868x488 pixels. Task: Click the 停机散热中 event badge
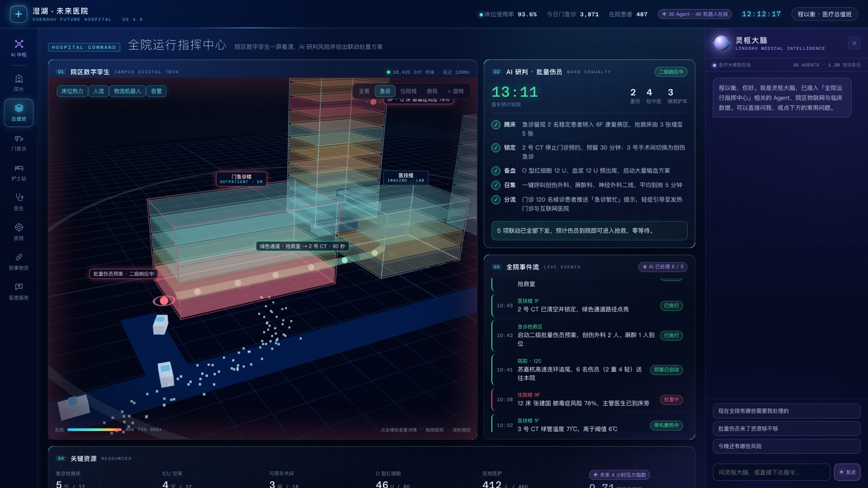click(x=666, y=426)
